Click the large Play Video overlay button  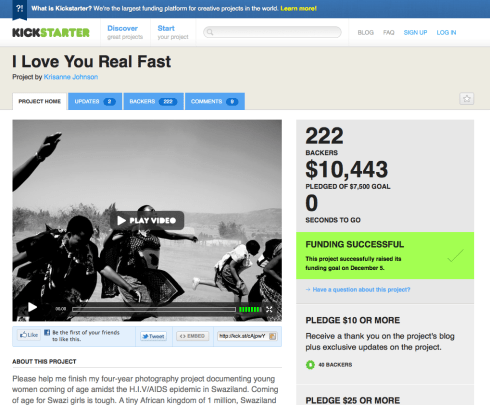click(x=147, y=220)
